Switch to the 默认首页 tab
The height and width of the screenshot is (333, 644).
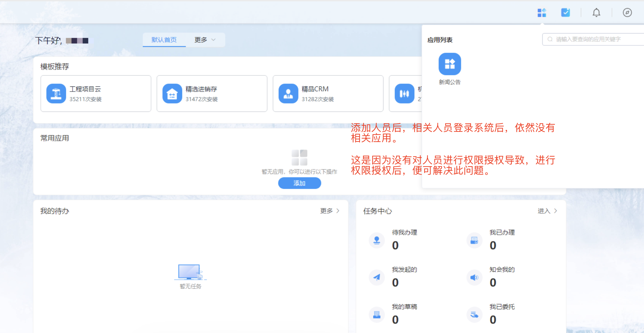(x=164, y=40)
